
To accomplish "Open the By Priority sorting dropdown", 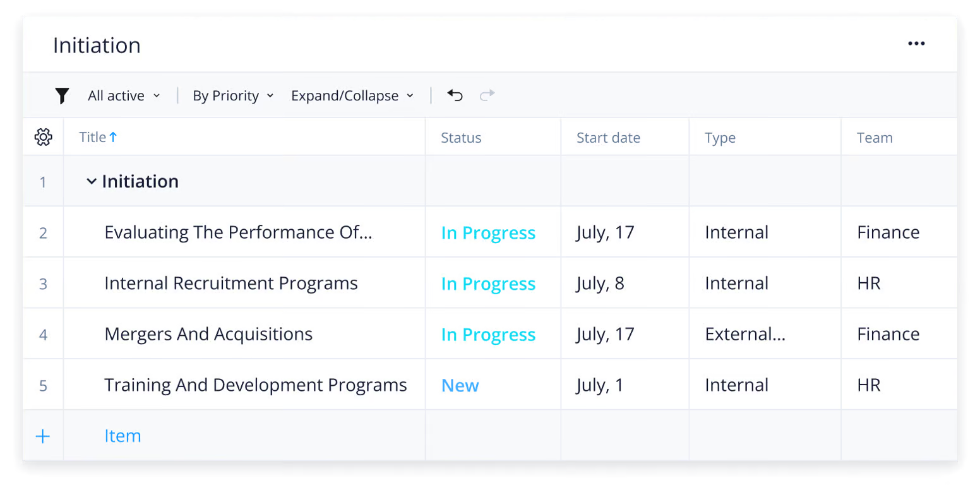I will (232, 95).
